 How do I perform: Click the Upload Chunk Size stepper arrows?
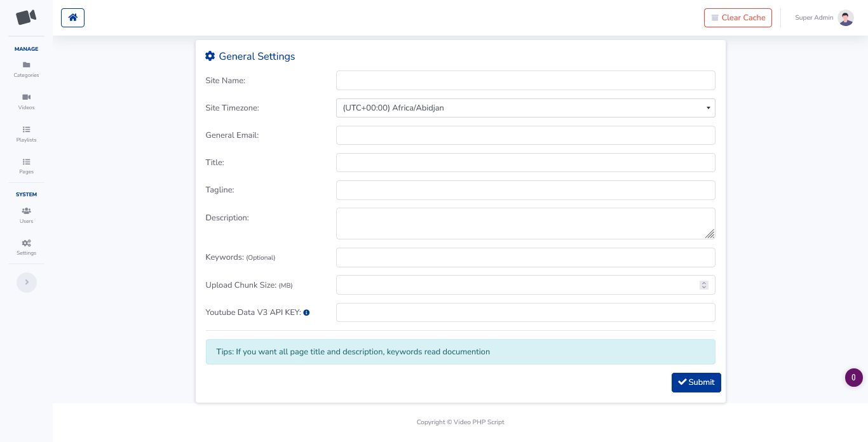(x=703, y=285)
